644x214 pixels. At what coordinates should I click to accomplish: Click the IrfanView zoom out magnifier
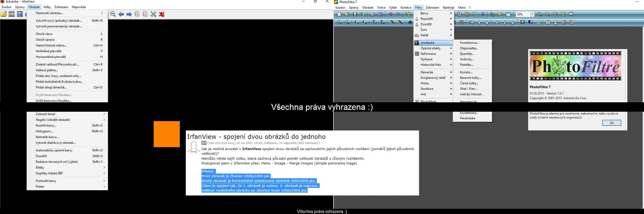click(113, 14)
